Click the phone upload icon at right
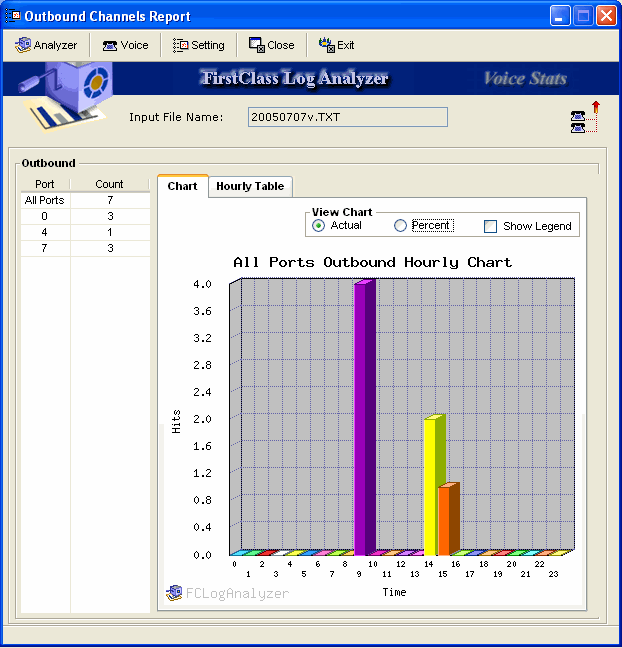This screenshot has height=648, width=622. 585,117
